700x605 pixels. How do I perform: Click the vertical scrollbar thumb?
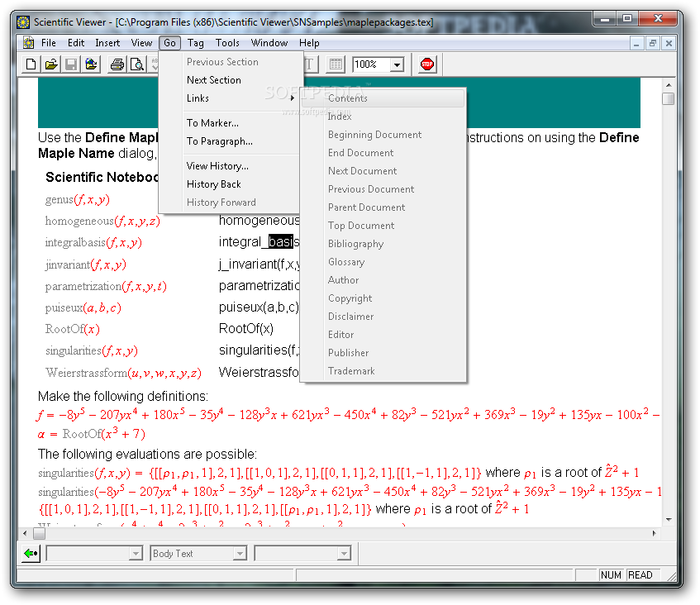[x=669, y=98]
